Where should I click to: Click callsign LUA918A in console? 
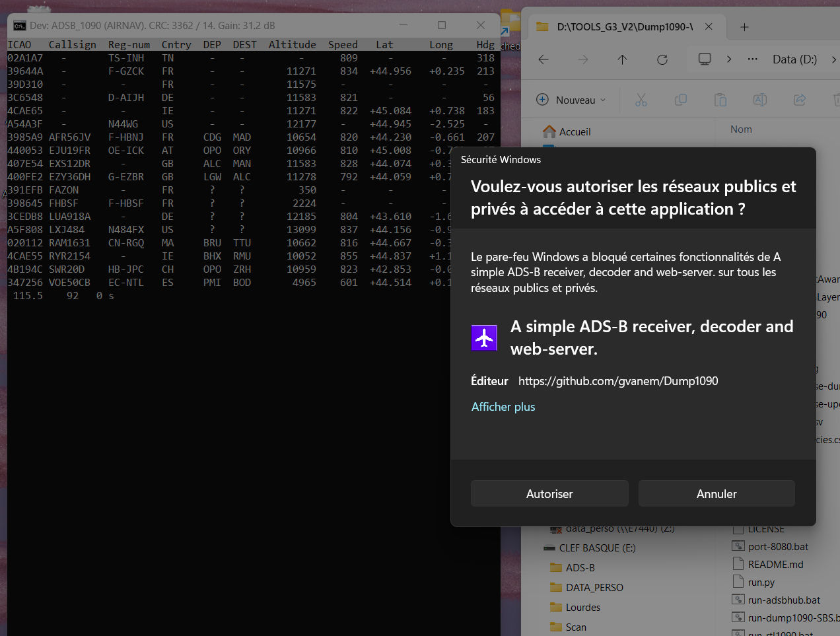70,217
